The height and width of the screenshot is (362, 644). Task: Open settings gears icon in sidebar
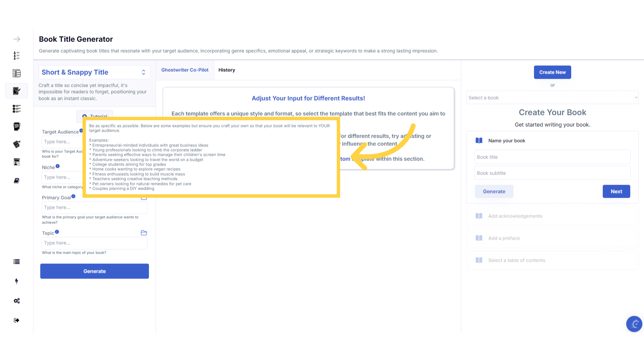pos(16,301)
